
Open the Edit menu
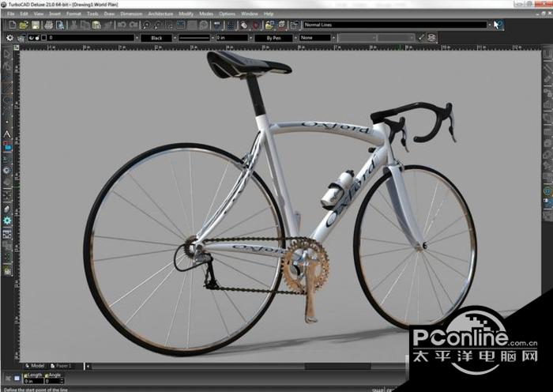[x=24, y=13]
